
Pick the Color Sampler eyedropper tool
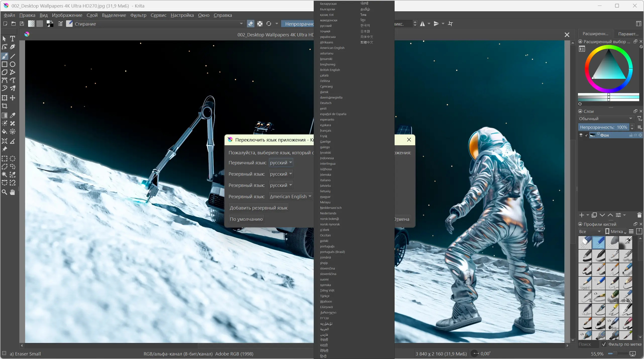(13, 115)
